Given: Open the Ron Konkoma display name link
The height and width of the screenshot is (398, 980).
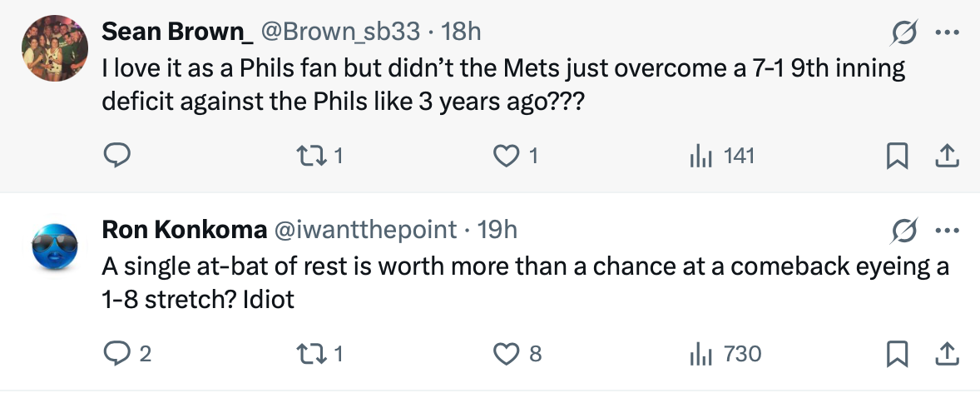Looking at the screenshot, I should click(184, 229).
